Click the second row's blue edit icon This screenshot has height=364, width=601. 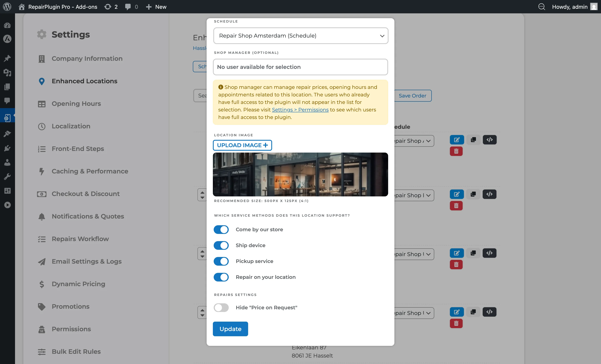coord(457,195)
